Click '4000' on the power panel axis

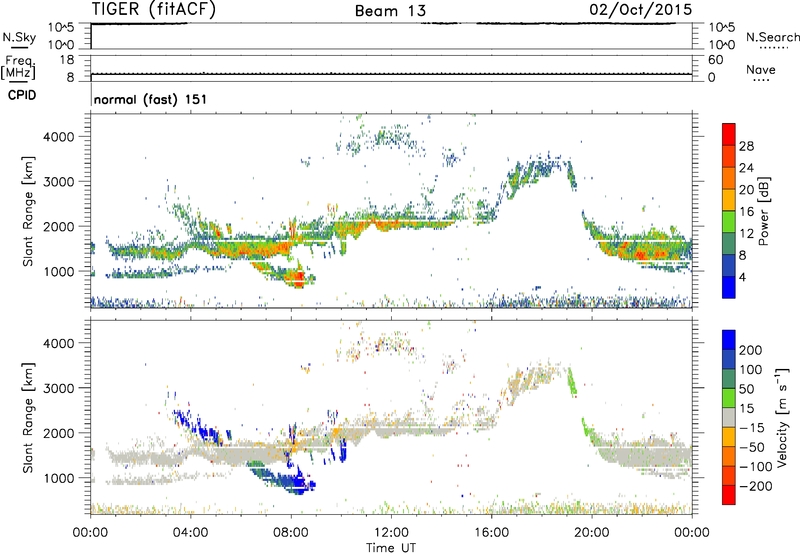(x=58, y=137)
